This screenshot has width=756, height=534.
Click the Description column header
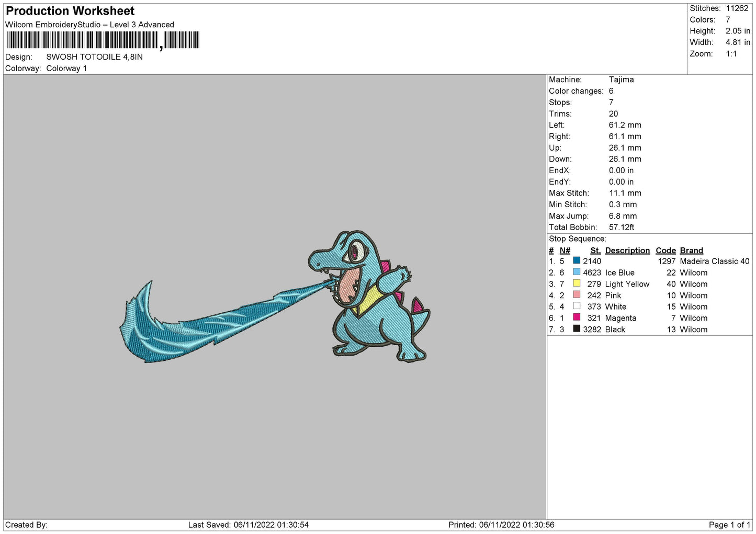pyautogui.click(x=627, y=251)
